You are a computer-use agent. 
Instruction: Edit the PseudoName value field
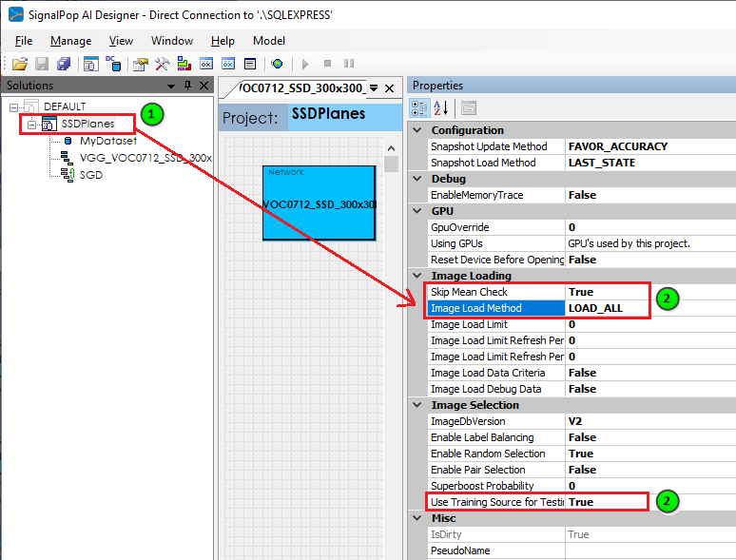point(650,550)
